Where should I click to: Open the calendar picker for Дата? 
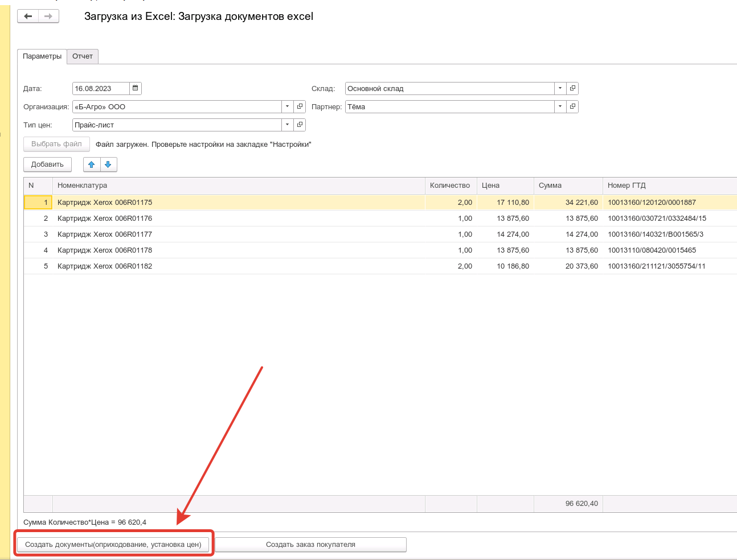pos(135,88)
